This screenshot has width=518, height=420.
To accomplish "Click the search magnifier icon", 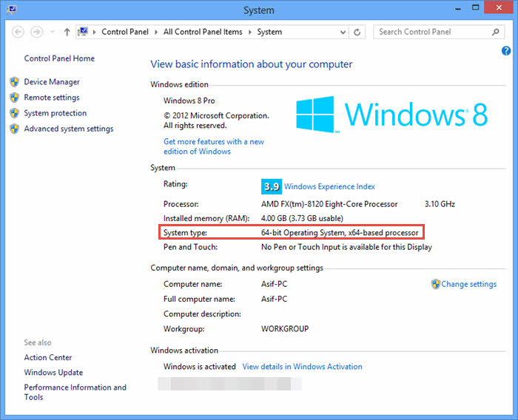I will click(495, 32).
